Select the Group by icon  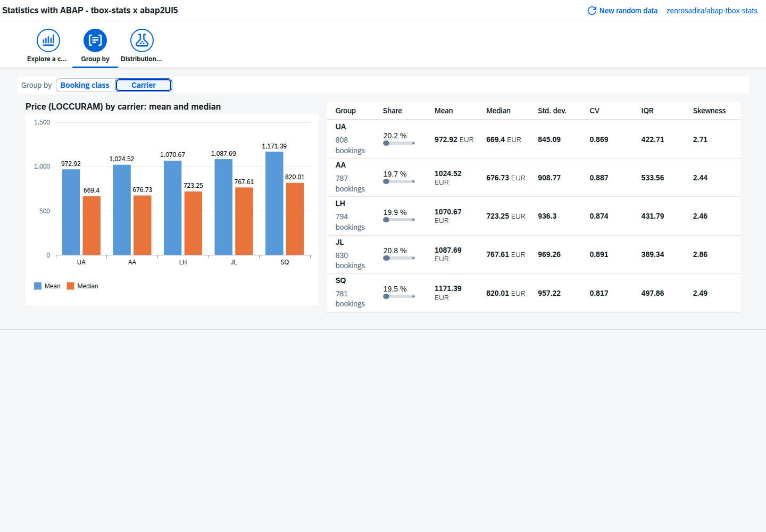[x=95, y=40]
